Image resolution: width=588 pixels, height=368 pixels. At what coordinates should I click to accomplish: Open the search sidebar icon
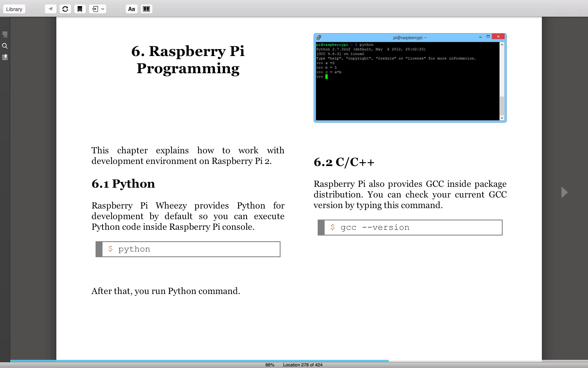click(x=5, y=46)
